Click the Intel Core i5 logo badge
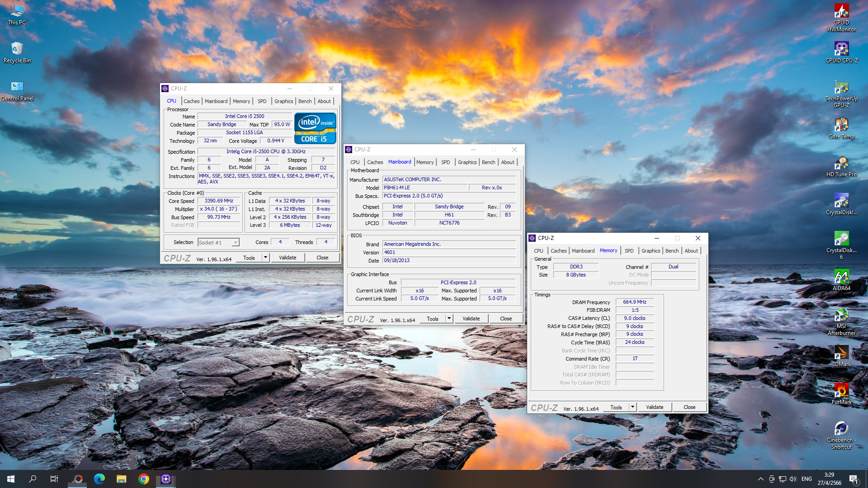Image resolution: width=868 pixels, height=488 pixels. pyautogui.click(x=315, y=128)
